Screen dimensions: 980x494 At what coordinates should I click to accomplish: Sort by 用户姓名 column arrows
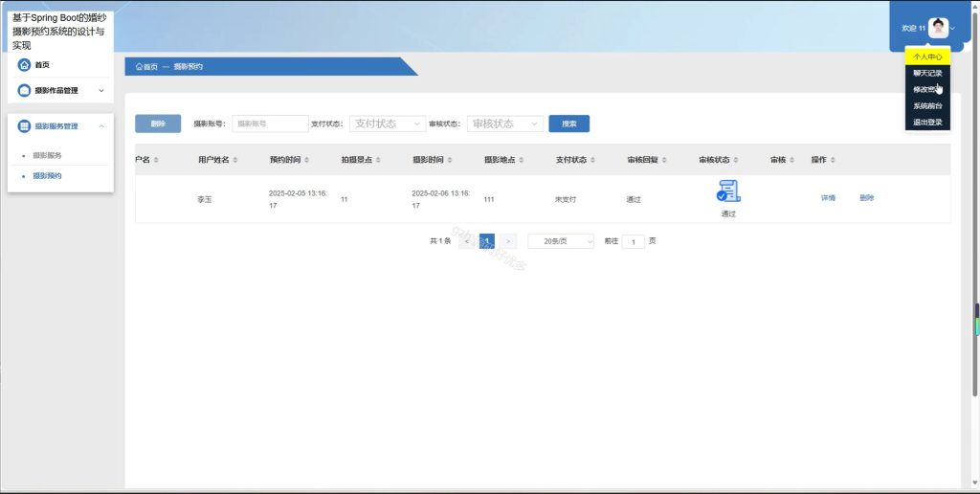pos(235,160)
